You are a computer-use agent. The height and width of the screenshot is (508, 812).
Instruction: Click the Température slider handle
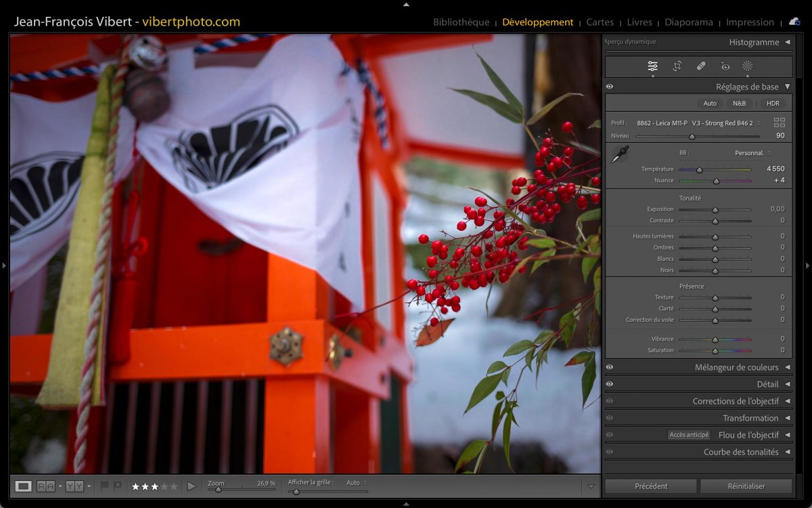700,170
